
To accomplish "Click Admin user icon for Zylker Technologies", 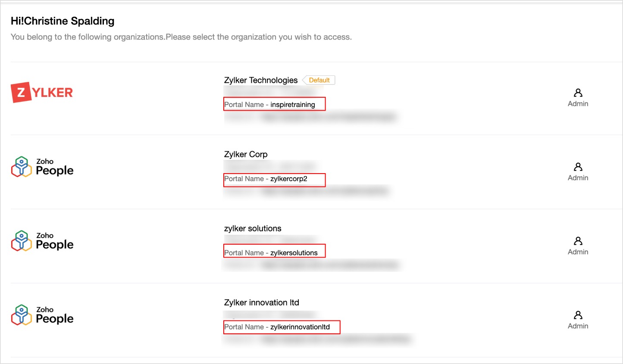I will click(578, 93).
